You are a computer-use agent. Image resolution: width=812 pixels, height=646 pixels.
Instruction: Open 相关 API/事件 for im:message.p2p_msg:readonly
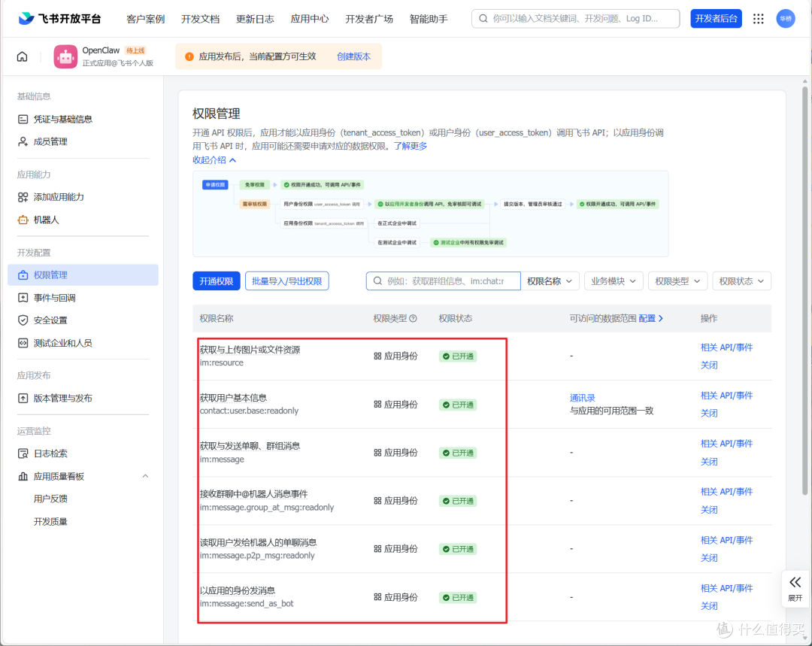726,540
